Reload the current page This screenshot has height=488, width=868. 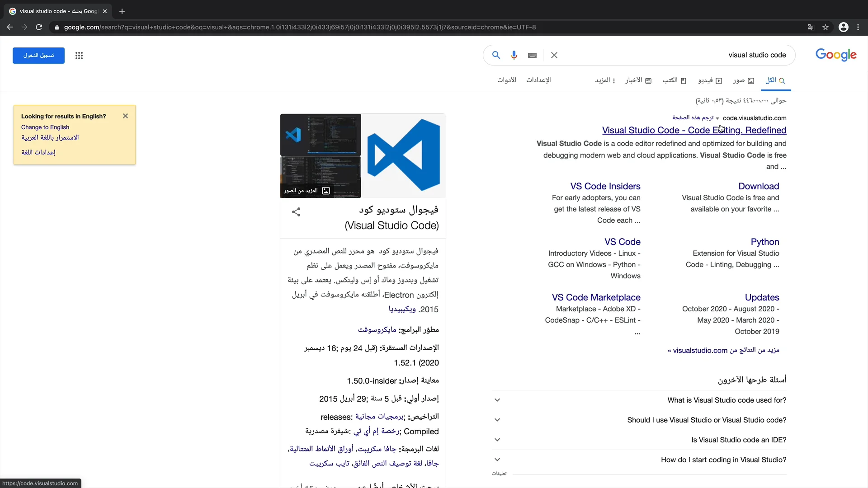(39, 27)
